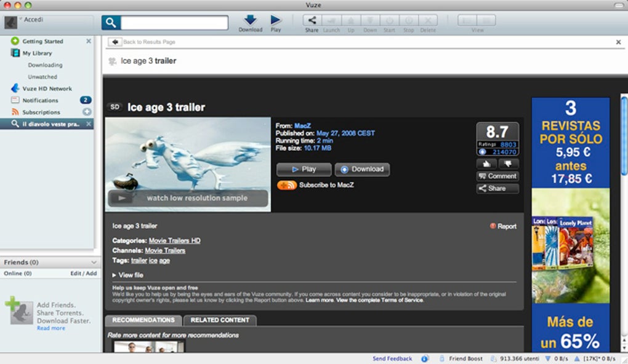
Task: Click the Share toolbar icon
Action: (x=312, y=20)
